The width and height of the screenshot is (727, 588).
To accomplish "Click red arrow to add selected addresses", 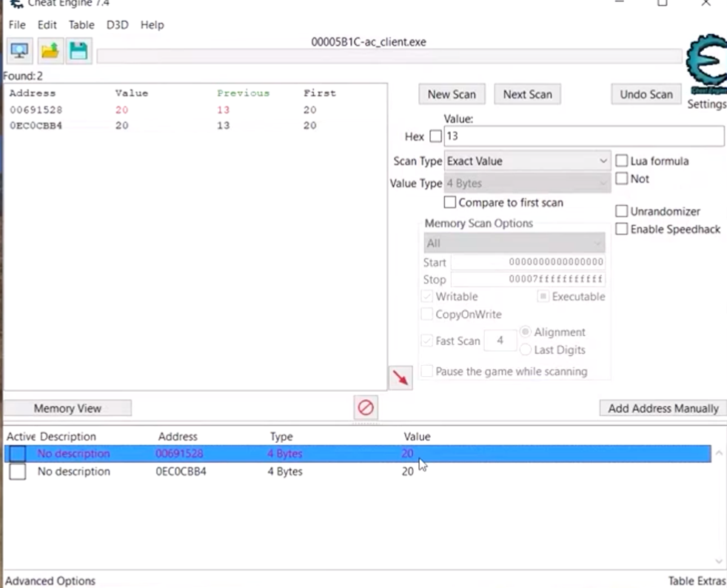I will coord(401,378).
